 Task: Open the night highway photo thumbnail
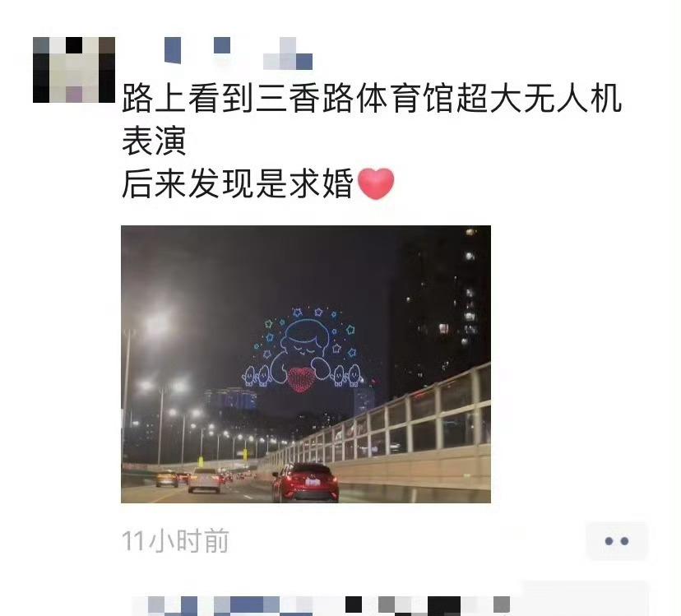click(306, 364)
